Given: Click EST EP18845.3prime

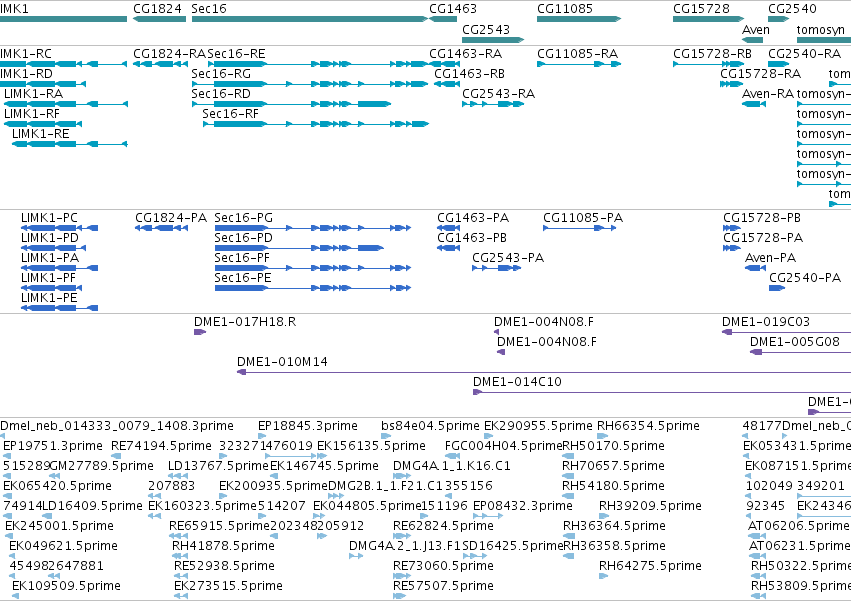Looking at the screenshot, I should click(308, 426).
